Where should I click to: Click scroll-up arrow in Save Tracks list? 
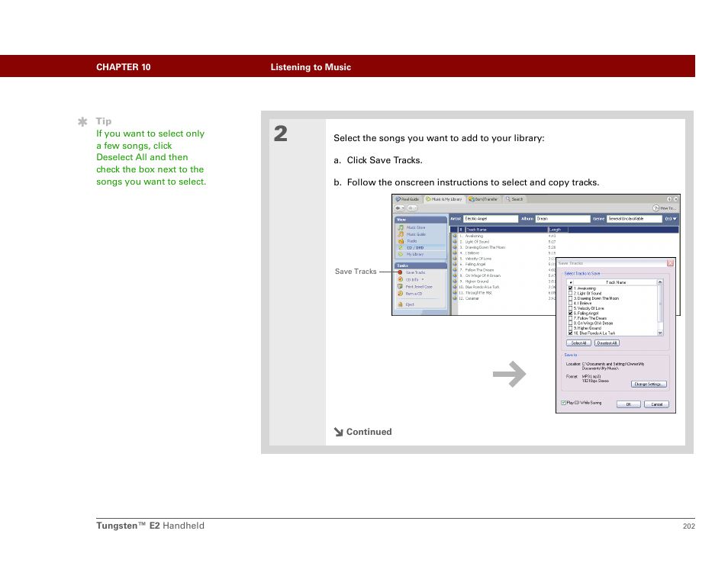[660, 282]
